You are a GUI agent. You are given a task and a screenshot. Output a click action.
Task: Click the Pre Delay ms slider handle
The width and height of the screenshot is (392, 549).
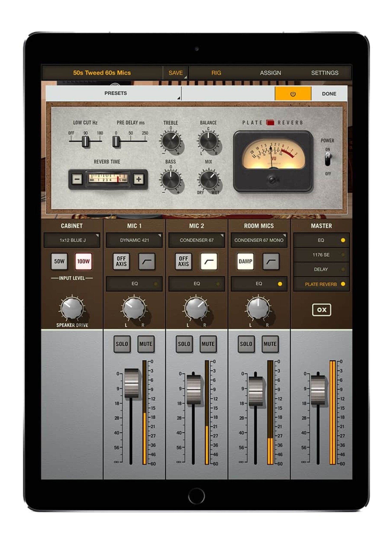tap(116, 141)
